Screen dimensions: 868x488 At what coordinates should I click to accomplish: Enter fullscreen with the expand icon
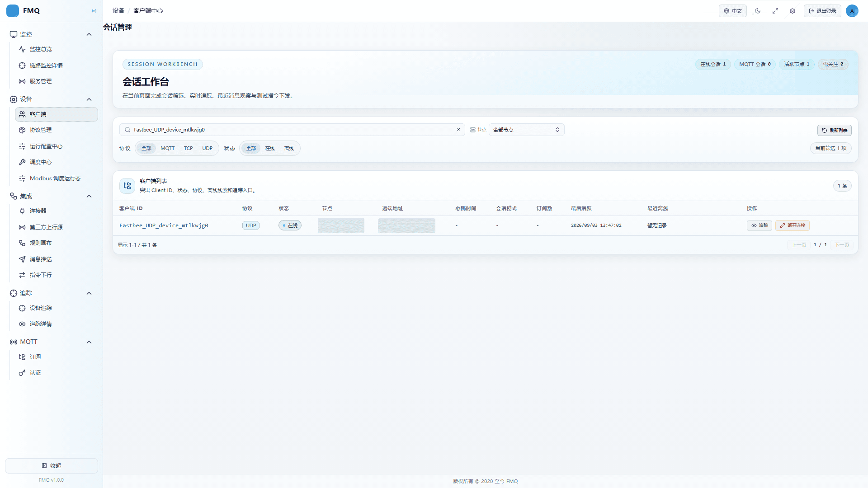(x=775, y=11)
